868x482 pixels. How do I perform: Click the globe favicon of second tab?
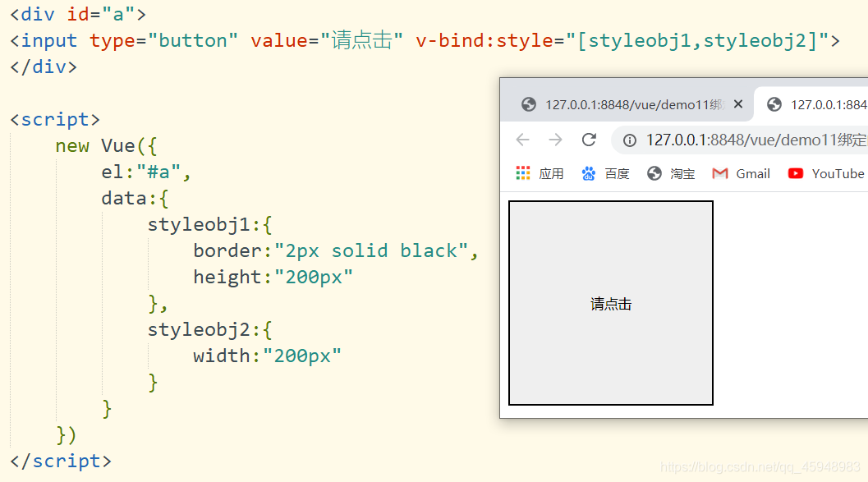click(774, 104)
